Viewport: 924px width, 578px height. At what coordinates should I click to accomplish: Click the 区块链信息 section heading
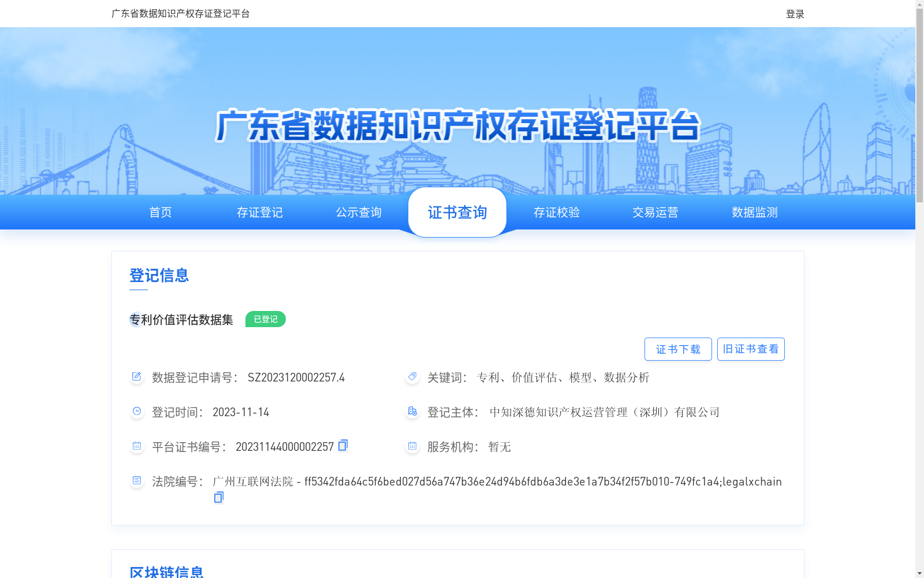[x=166, y=572]
